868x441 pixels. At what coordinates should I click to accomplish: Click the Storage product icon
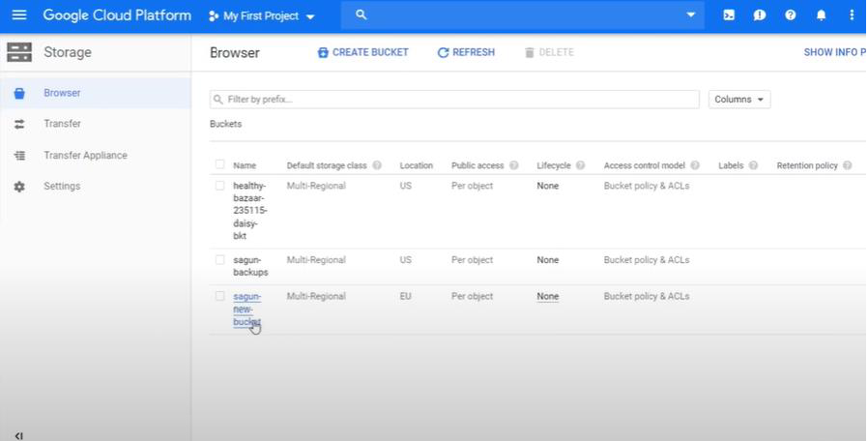point(19,52)
